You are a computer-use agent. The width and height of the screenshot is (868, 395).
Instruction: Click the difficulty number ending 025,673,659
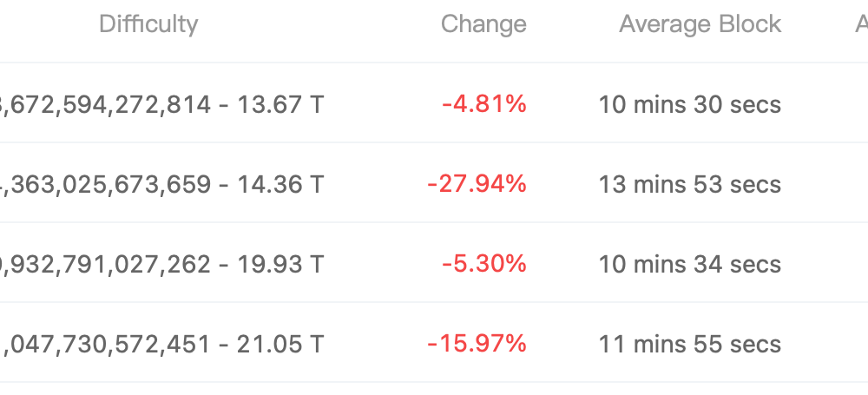coord(105,185)
